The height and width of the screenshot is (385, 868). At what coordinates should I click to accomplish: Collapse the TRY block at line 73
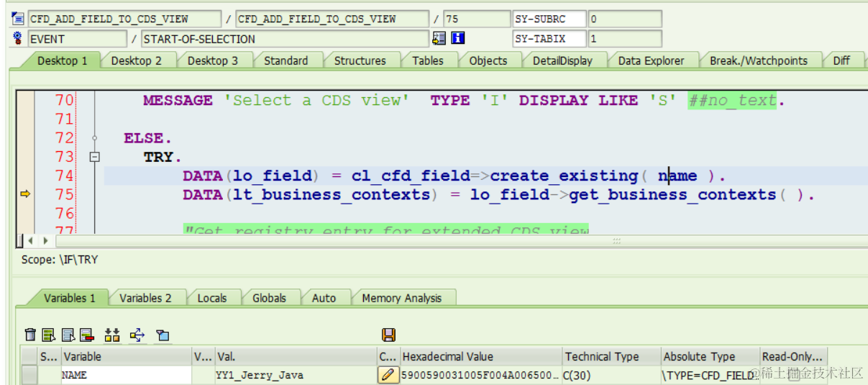coord(94,157)
